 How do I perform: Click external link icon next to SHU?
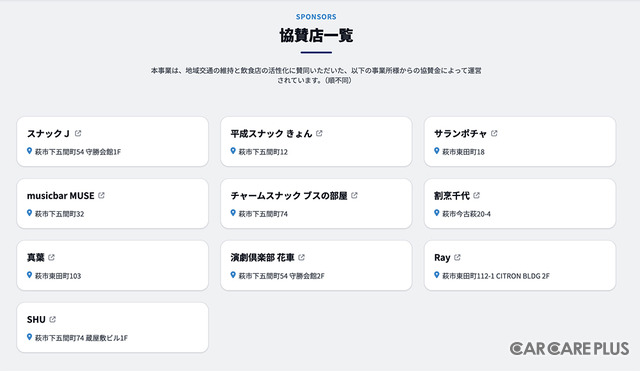(52, 319)
